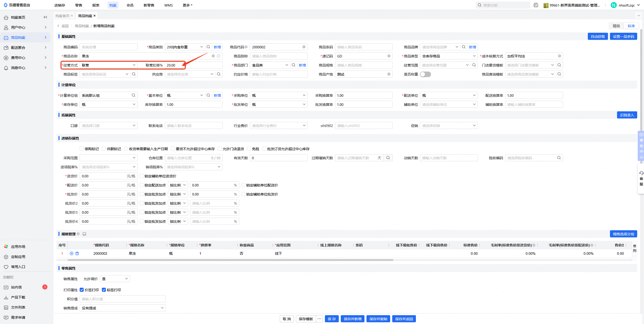Open the 经营方式 dropdown
The image size is (644, 324).
108,65
